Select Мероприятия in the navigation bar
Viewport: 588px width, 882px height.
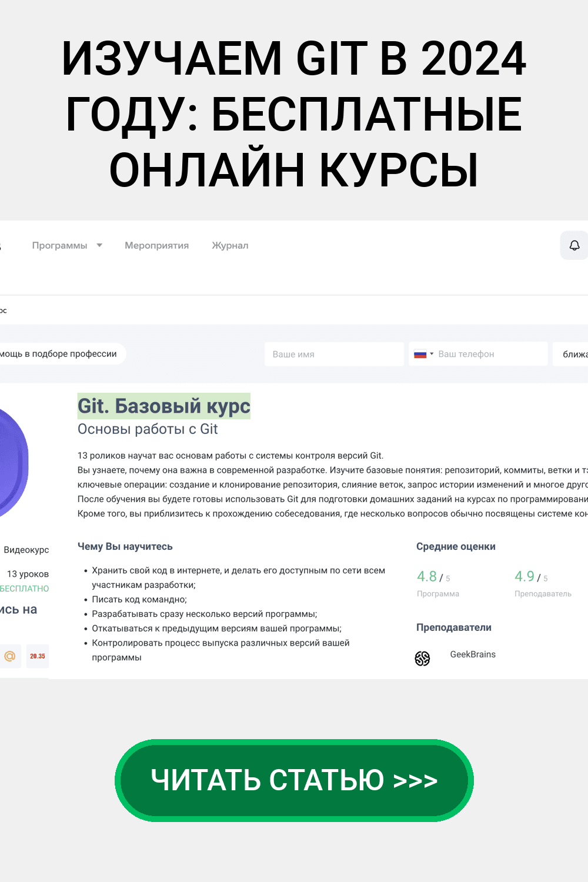click(x=156, y=245)
